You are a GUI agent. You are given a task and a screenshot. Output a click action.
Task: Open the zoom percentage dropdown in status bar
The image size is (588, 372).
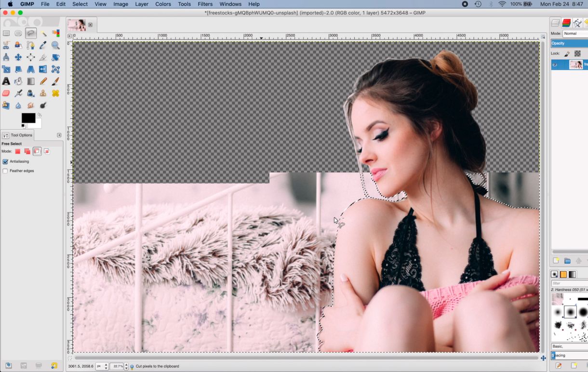click(118, 366)
